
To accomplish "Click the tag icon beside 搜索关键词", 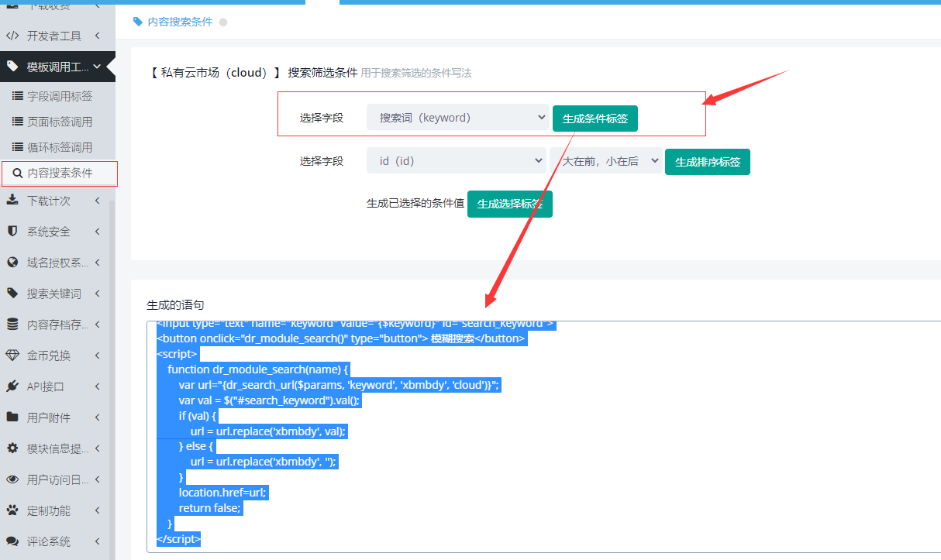I will 12,294.
